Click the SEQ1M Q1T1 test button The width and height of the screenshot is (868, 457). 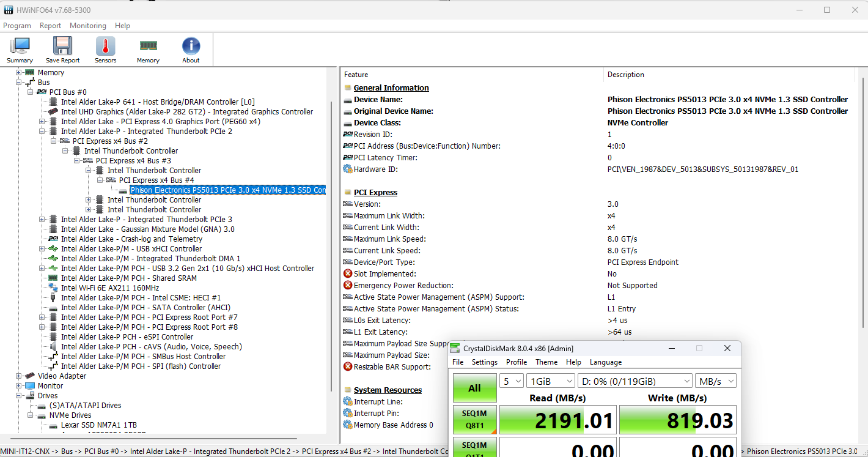pyautogui.click(x=474, y=447)
